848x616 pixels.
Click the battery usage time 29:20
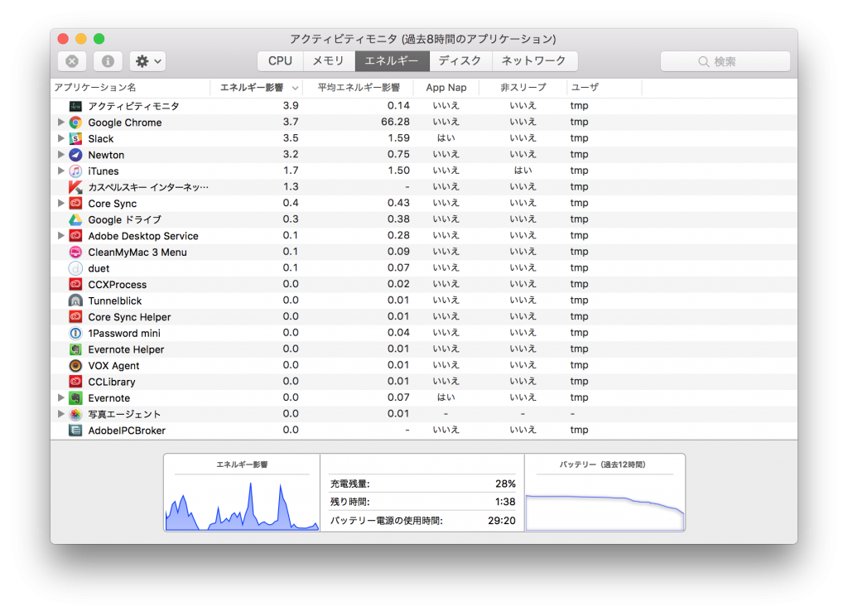pos(501,521)
